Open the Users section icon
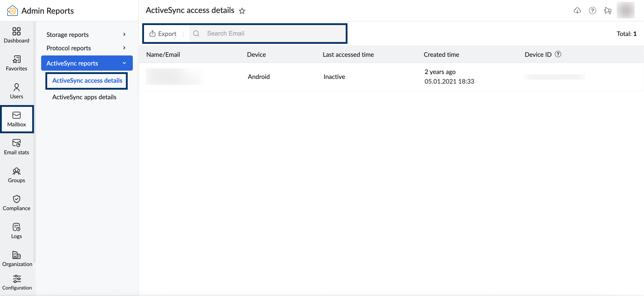This screenshot has height=296, width=644. 17,91
